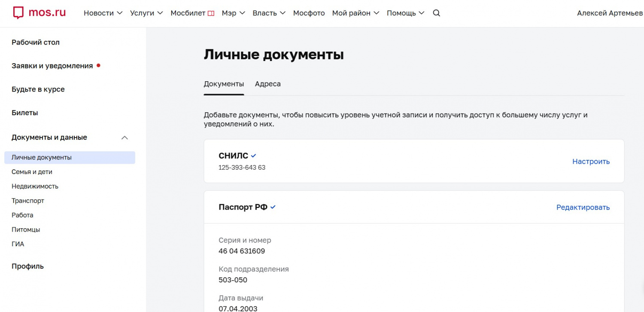
Task: Open the search magnifier icon
Action: tap(437, 13)
